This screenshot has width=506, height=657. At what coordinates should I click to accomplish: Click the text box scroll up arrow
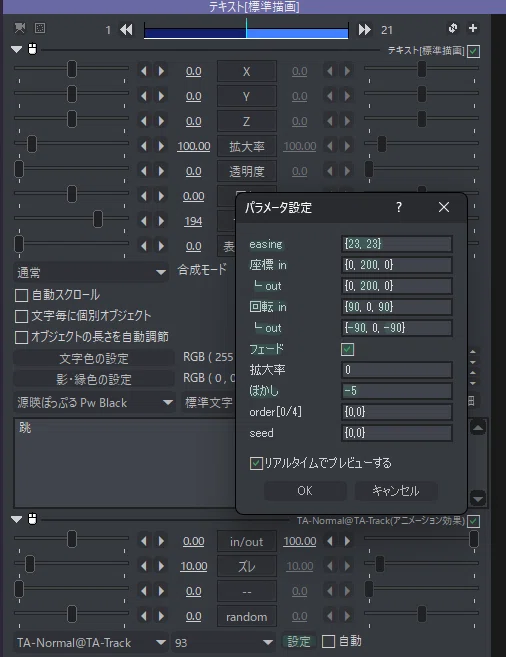[478, 428]
